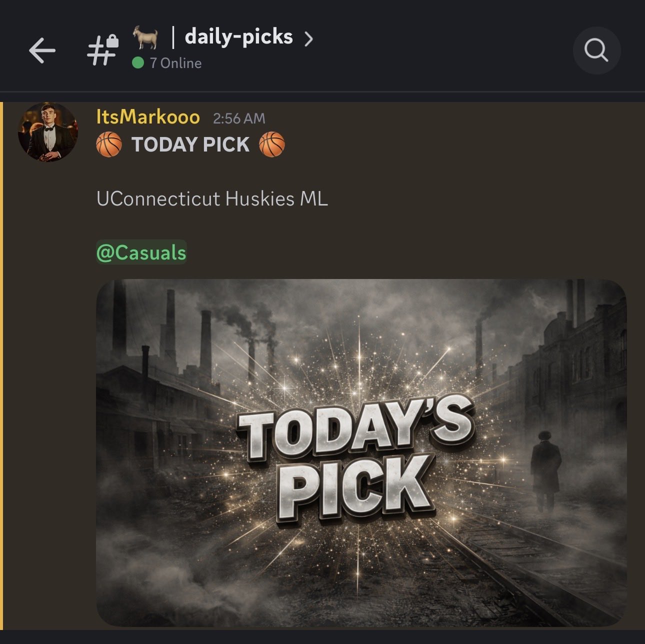645x644 pixels.
Task: Select the TODAY PICK heading text
Action: click(x=190, y=144)
